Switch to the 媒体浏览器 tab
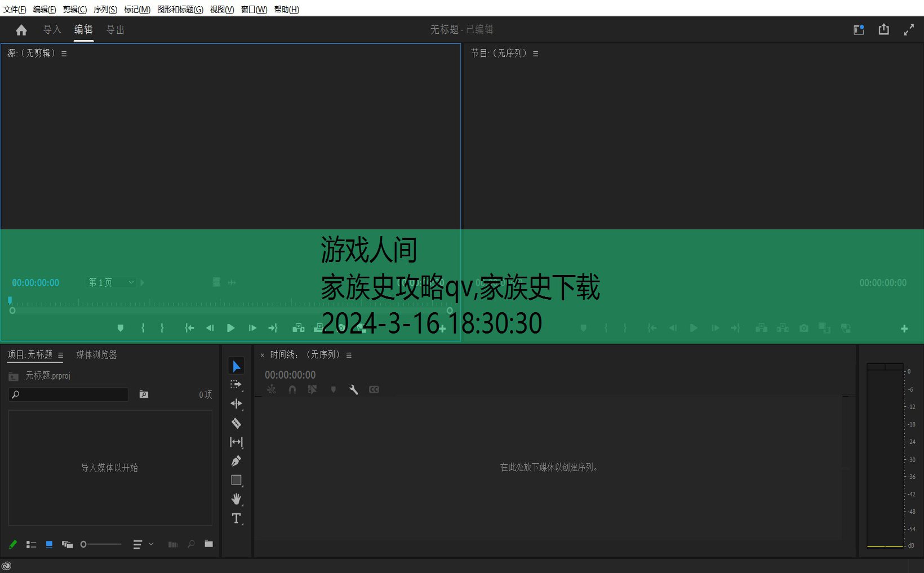This screenshot has height=573, width=924. pyautogui.click(x=96, y=355)
